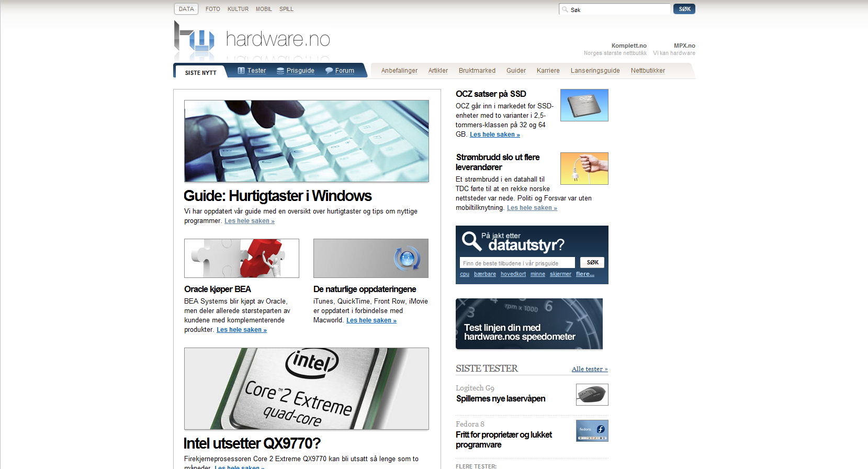Open the OCZ SSD drive thumbnail
The width and height of the screenshot is (868, 469).
pyautogui.click(x=584, y=105)
